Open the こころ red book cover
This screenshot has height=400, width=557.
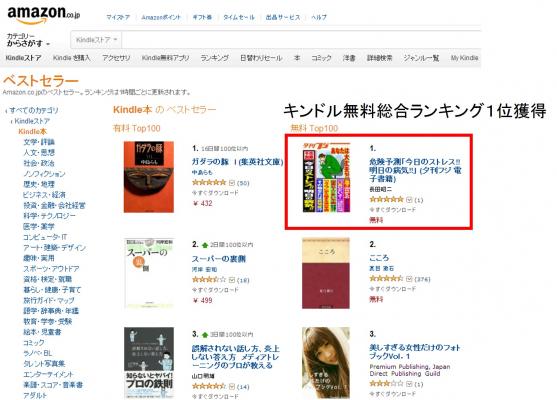326,273
